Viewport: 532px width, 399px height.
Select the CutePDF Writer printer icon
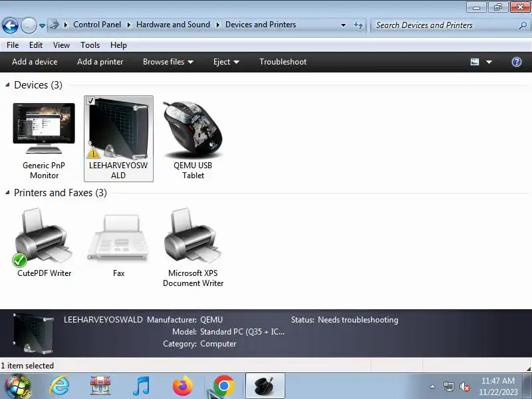coord(44,237)
